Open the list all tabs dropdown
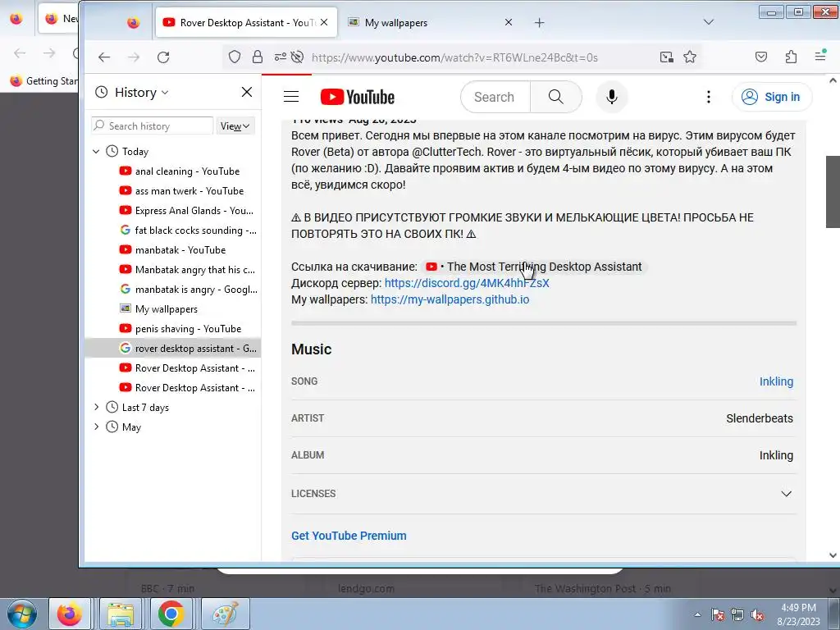Viewport: 840px width, 630px height. pos(708,22)
